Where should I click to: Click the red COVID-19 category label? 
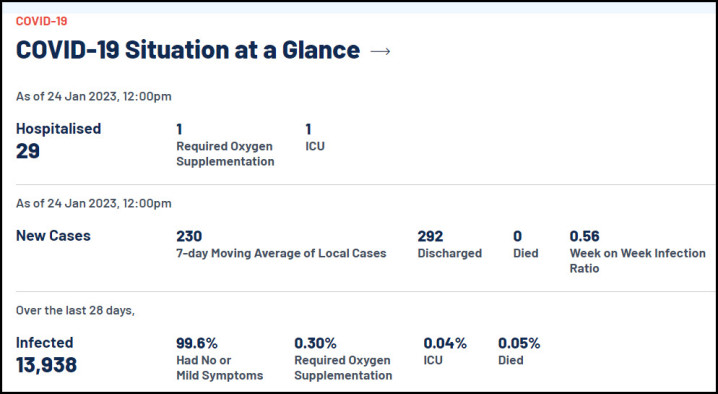(x=42, y=21)
